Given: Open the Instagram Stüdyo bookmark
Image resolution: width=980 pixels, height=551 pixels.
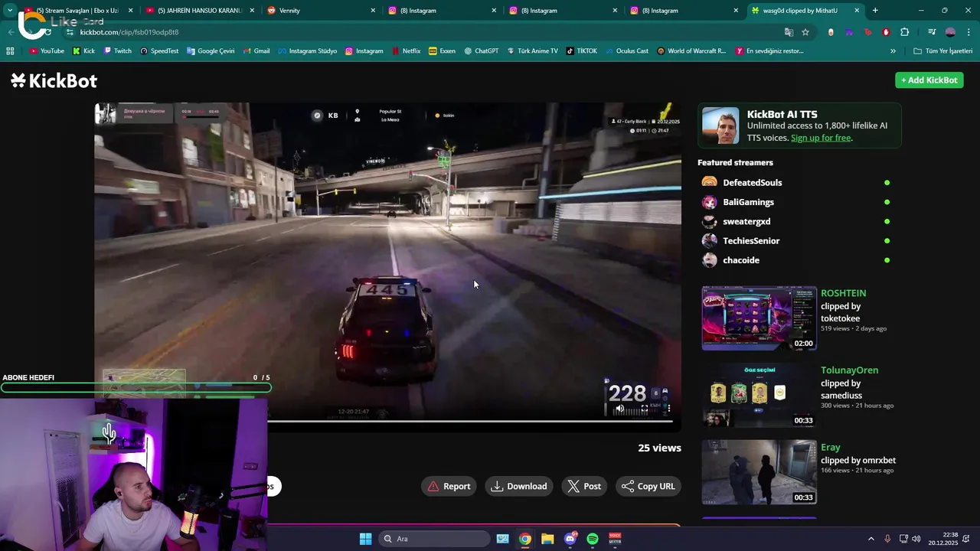Looking at the screenshot, I should coord(308,51).
